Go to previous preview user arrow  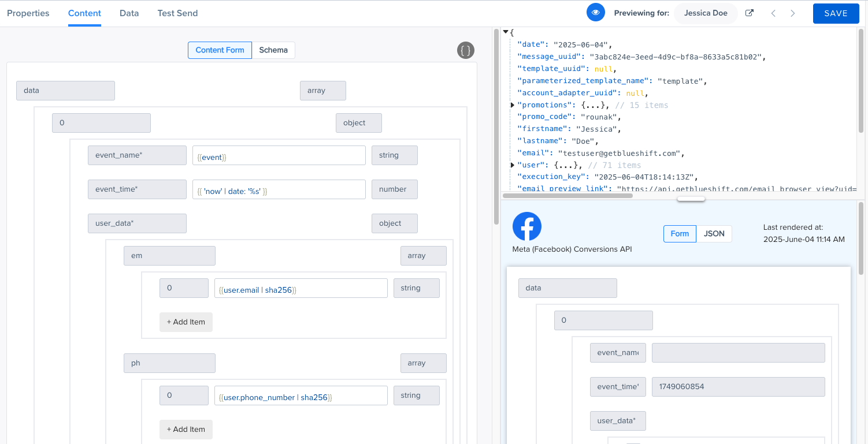tap(773, 13)
